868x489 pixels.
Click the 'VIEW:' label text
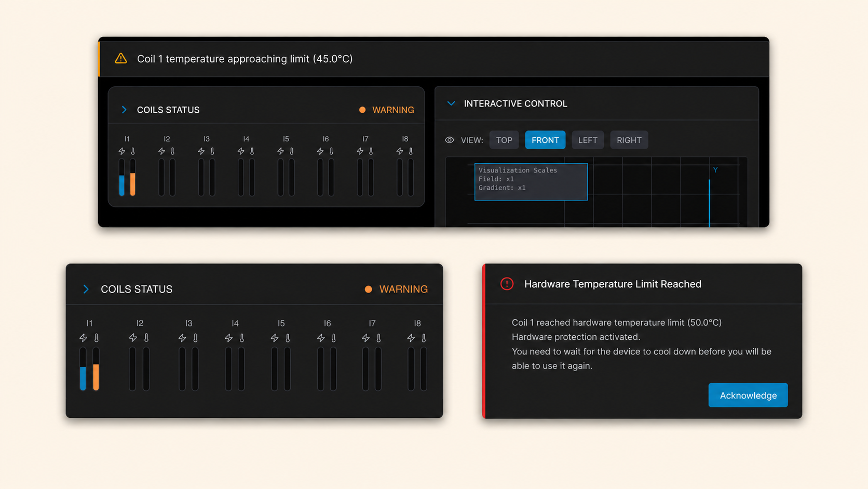pyautogui.click(x=472, y=140)
